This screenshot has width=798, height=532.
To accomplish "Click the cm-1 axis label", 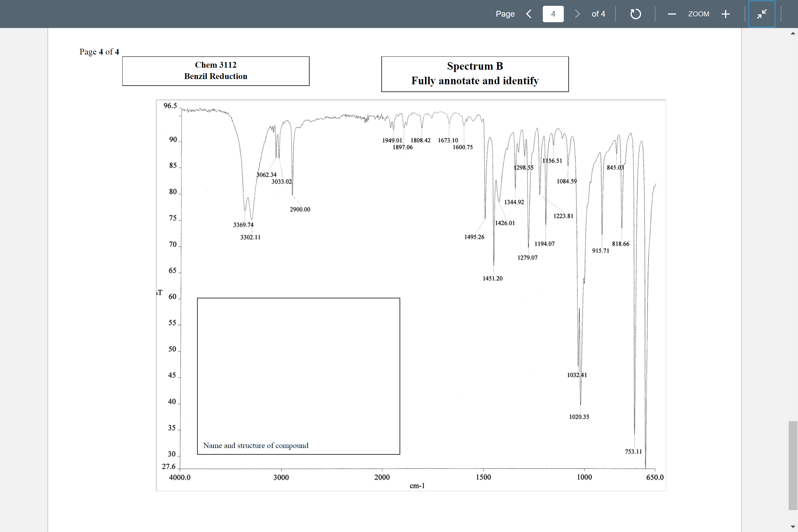I will [417, 486].
